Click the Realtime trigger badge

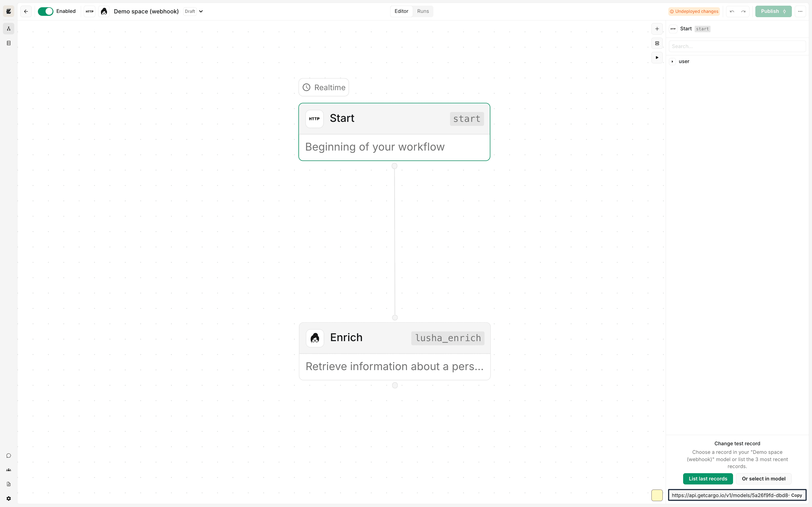tap(323, 87)
